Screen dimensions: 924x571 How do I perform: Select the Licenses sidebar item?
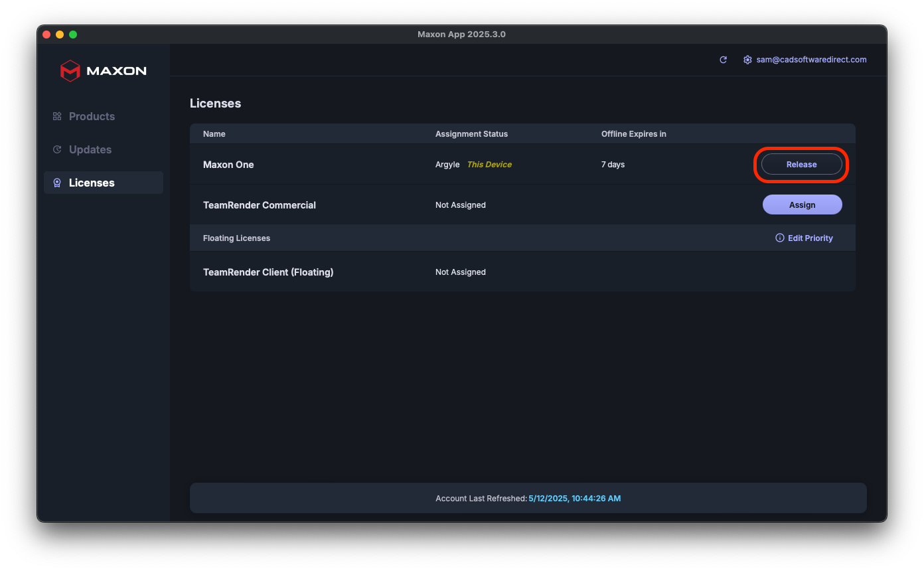click(x=104, y=183)
